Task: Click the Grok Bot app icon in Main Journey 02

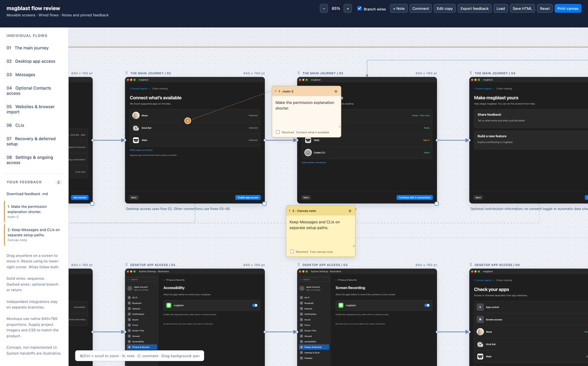Action: [136, 128]
